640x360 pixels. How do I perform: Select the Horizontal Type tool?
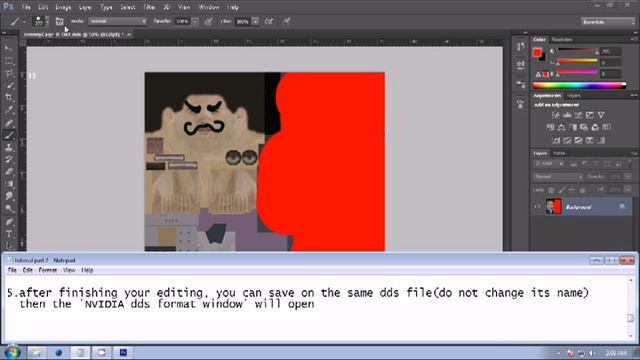coord(9,234)
